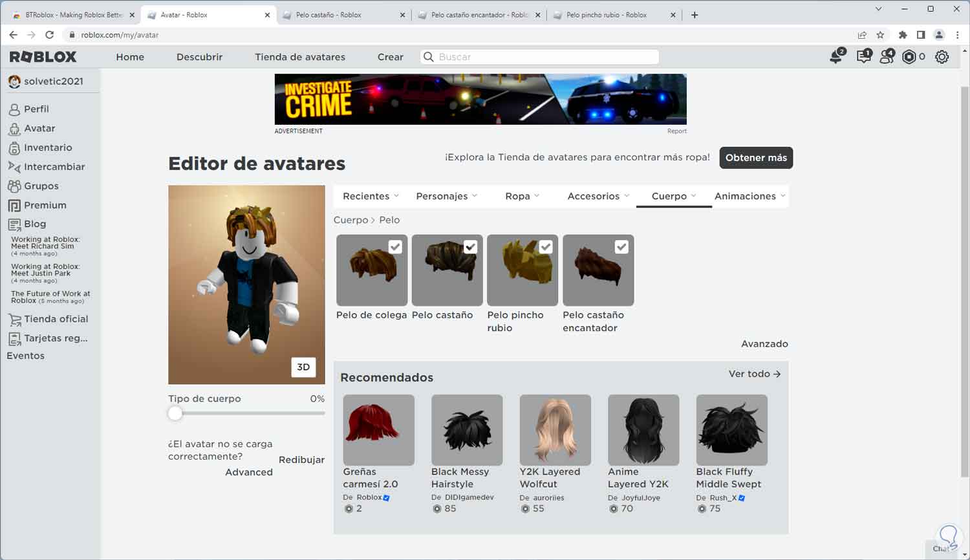The image size is (970, 560).
Task: Uncheck the Pelo castaño hair item
Action: click(471, 247)
